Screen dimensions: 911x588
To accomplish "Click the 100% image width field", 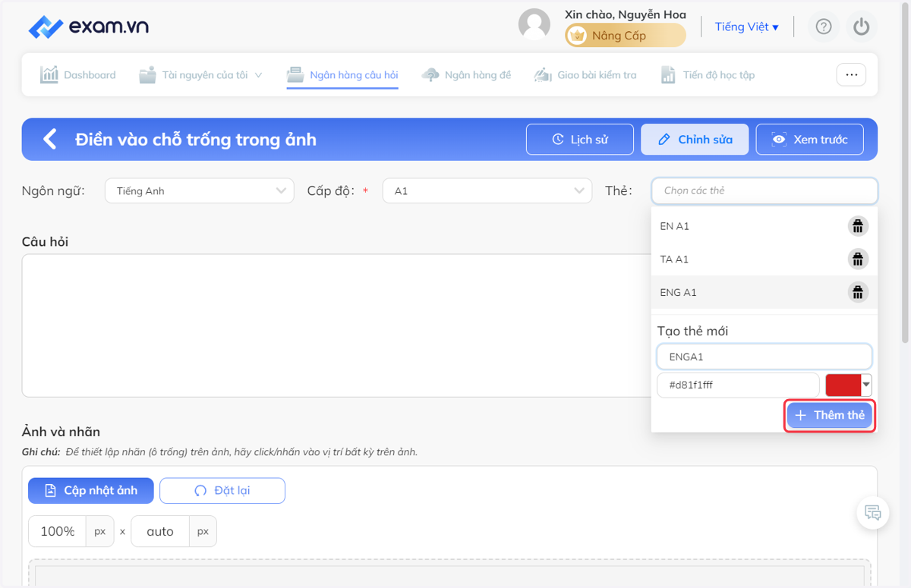I will 58,531.
